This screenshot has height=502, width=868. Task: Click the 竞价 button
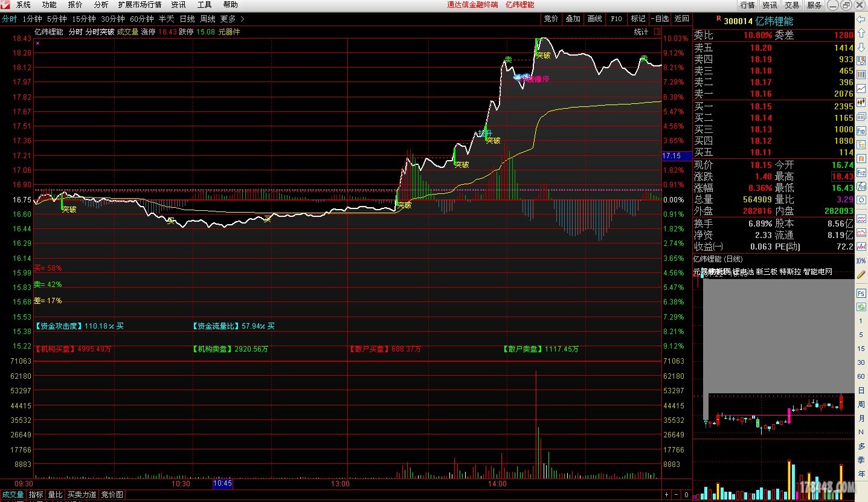click(551, 19)
